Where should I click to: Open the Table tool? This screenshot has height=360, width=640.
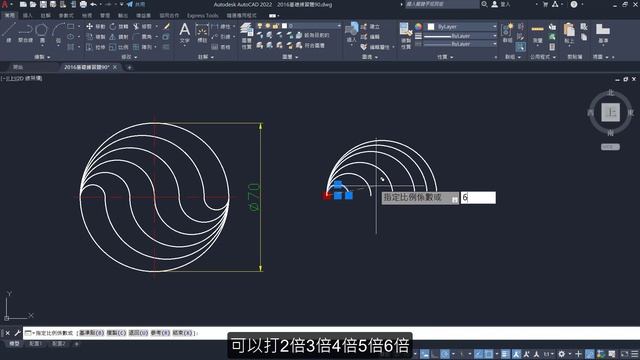point(221,47)
